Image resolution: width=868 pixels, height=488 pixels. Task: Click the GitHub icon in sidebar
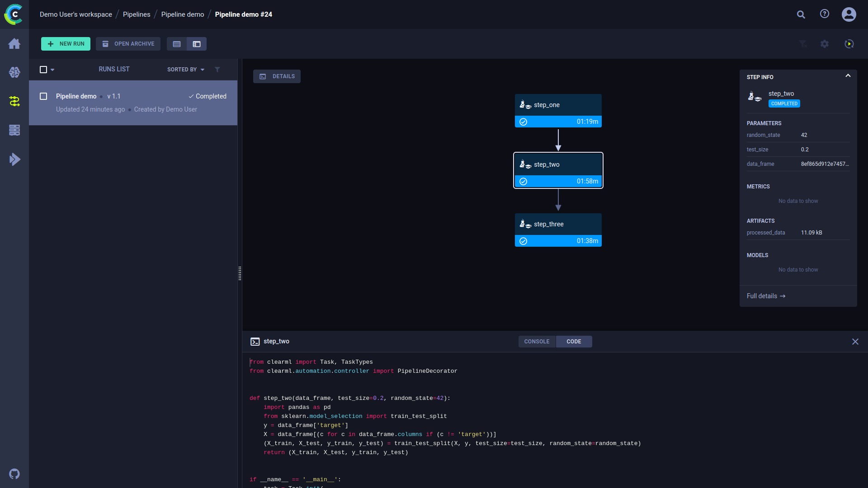point(14,474)
